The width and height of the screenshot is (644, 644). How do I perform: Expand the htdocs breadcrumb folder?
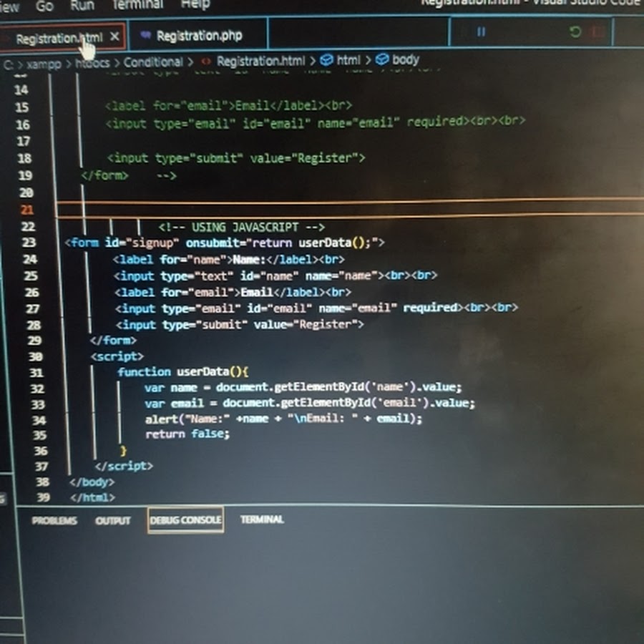click(x=92, y=63)
